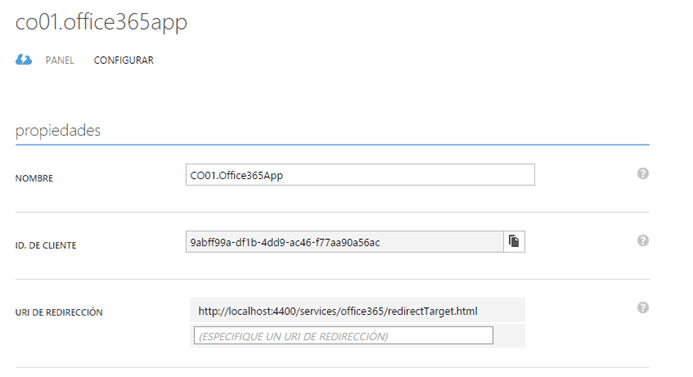Click the ID. DE CLIENTE label
693x377 pixels.
click(x=46, y=245)
